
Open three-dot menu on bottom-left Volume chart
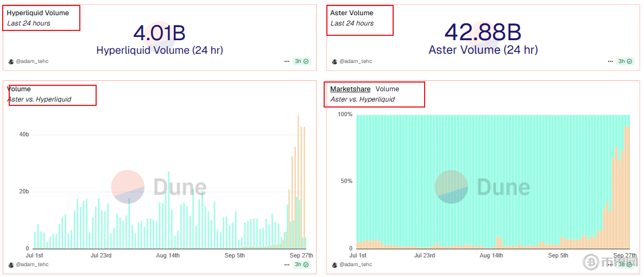pyautogui.click(x=287, y=265)
